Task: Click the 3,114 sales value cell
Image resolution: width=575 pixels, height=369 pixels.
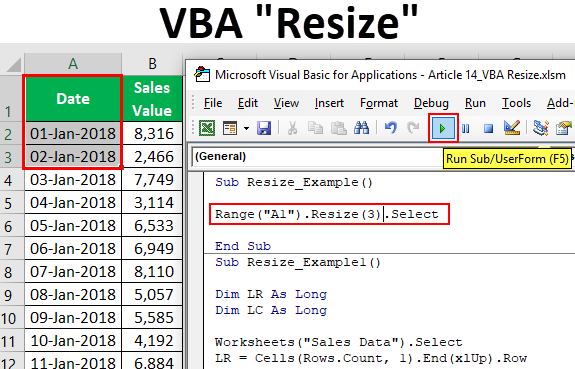Action: coord(152,203)
